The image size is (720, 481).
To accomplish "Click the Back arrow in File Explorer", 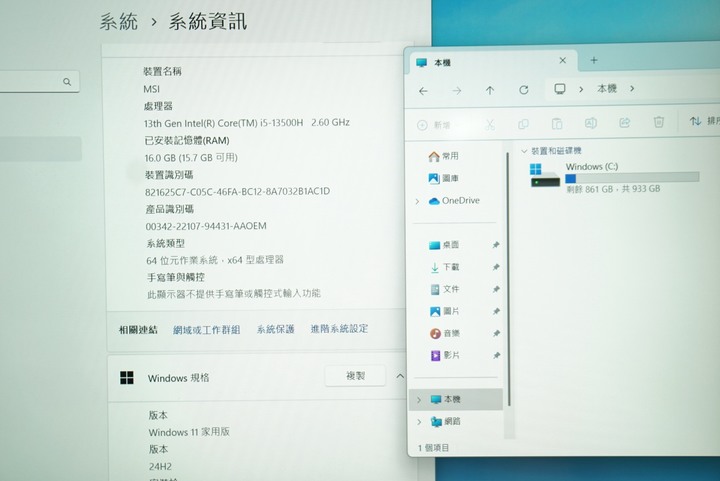I will tap(423, 91).
